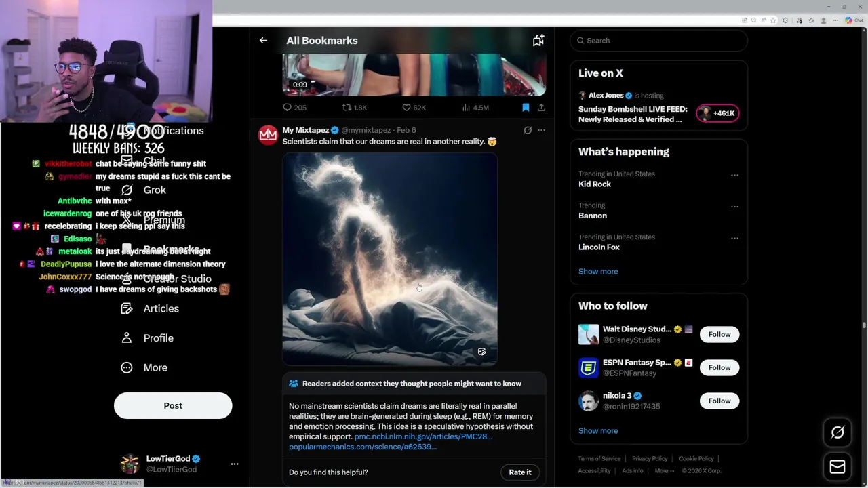The width and height of the screenshot is (868, 488).
Task: Open the Lincoln Fox trending topic
Action: [x=599, y=247]
